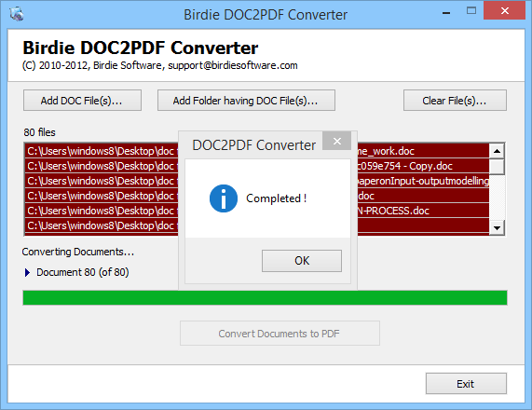Click Convert Documents to PDF button
532x410 pixels.
point(280,334)
